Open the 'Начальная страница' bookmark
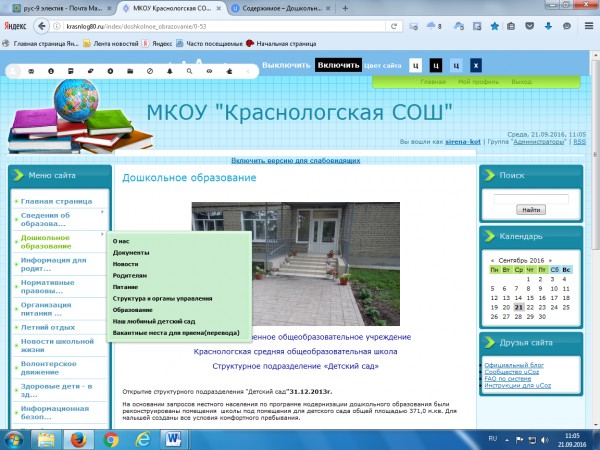Viewport: 600px width, 450px height. pyautogui.click(x=281, y=44)
